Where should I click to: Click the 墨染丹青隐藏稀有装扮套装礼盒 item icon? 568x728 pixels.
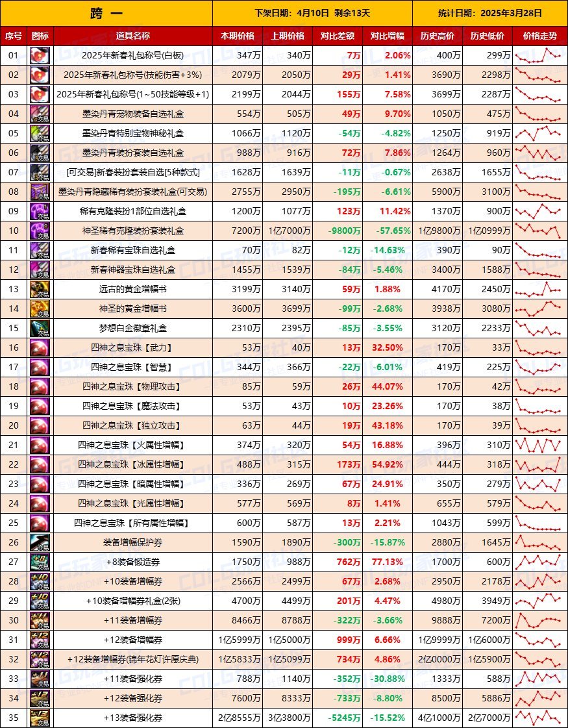[x=40, y=192]
